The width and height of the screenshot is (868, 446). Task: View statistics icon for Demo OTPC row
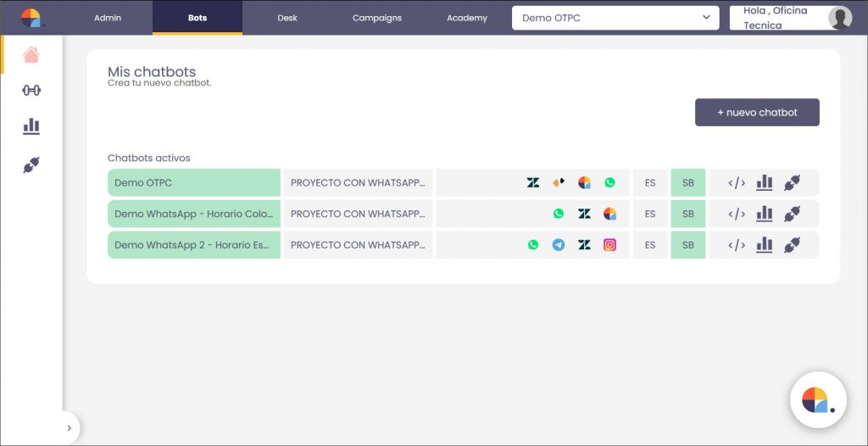765,182
